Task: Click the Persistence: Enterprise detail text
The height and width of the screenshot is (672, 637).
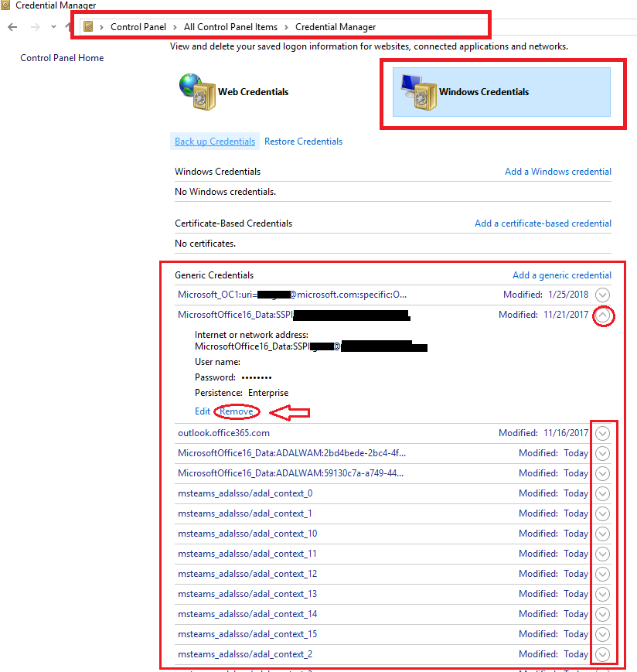Action: [242, 393]
